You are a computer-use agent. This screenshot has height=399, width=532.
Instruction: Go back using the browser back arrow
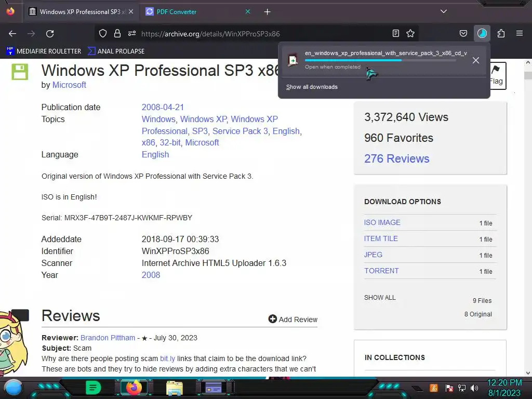tap(12, 34)
